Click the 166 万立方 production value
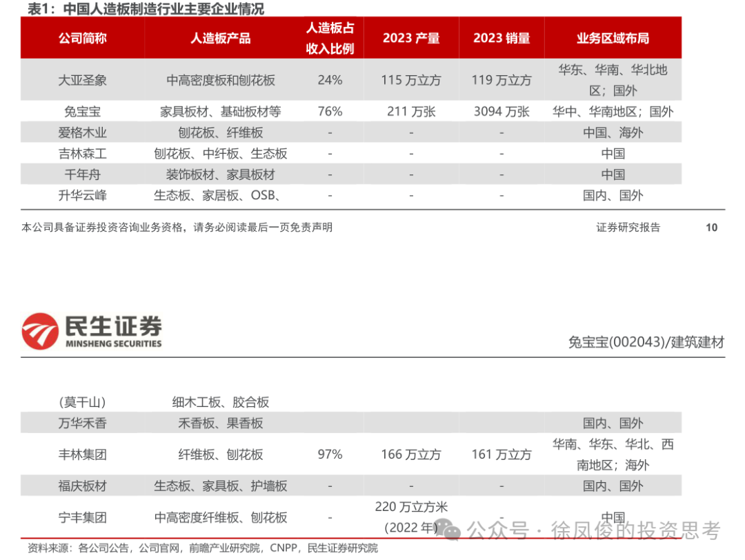This screenshot has width=745, height=560. click(x=411, y=454)
